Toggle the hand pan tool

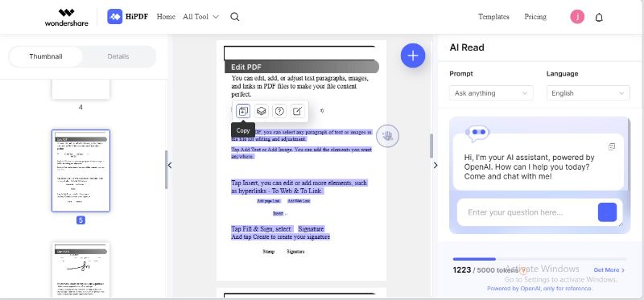coord(387,136)
